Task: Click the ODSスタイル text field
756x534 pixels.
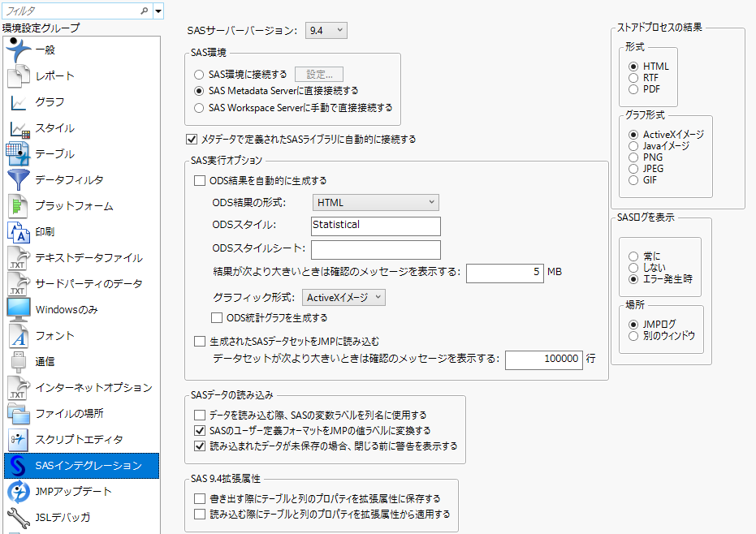Action: pos(375,225)
